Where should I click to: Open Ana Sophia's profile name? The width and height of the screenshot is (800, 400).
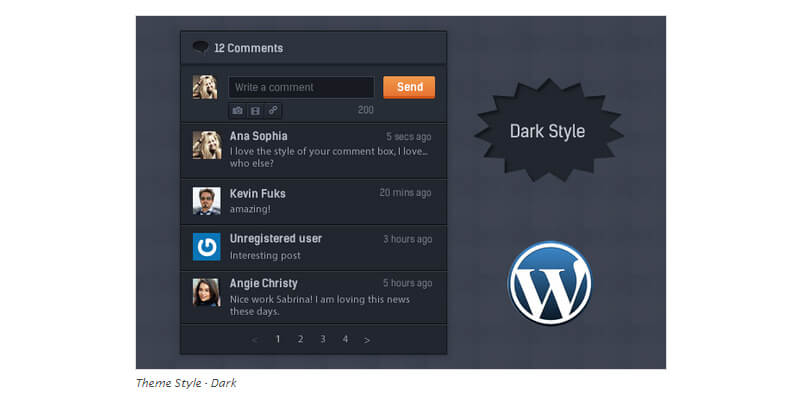pyautogui.click(x=258, y=136)
